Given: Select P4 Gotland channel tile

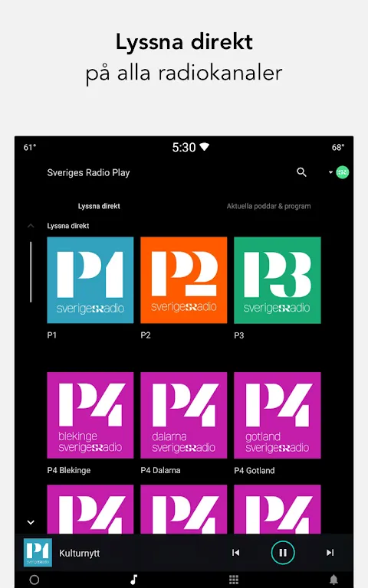Looking at the screenshot, I should (x=277, y=415).
